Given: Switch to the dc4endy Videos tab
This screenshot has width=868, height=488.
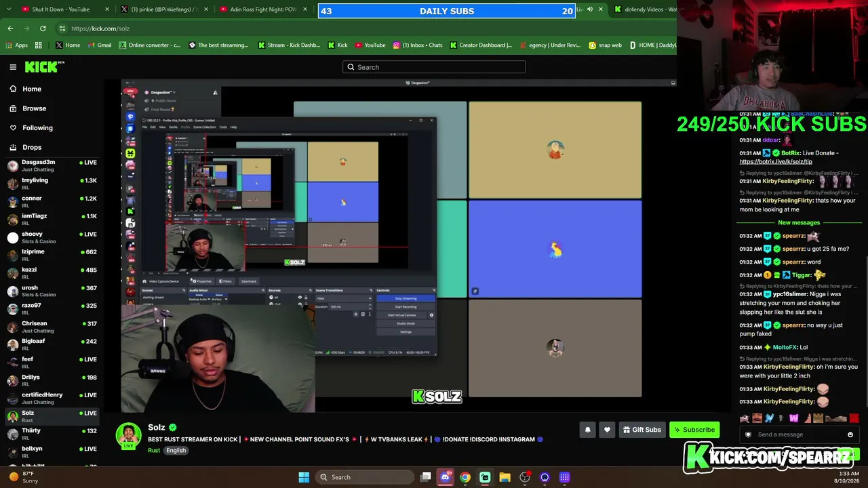Looking at the screenshot, I should point(644,9).
